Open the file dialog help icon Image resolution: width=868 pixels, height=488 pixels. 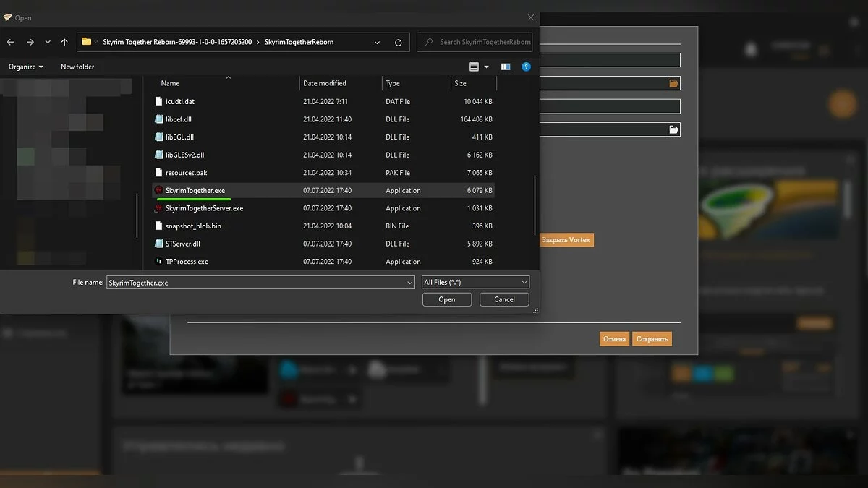(527, 67)
